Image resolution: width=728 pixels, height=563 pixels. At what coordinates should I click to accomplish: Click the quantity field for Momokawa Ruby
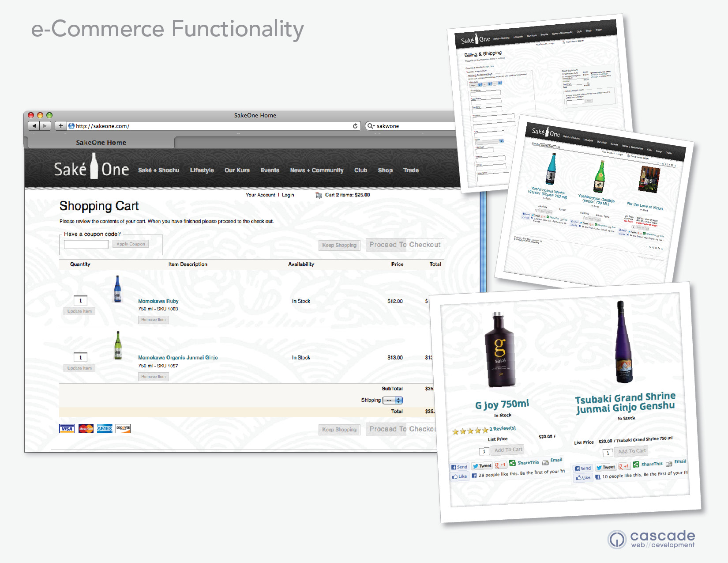pyautogui.click(x=80, y=301)
